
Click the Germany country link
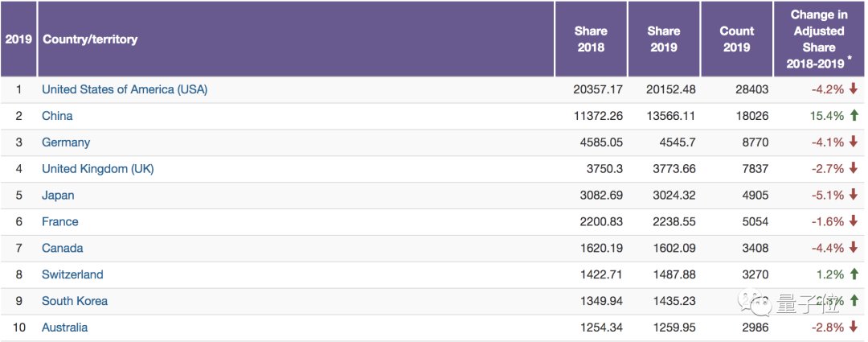66,142
